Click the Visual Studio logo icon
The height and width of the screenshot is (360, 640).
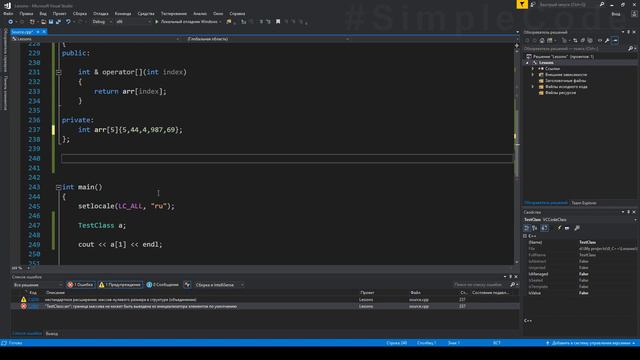pyautogui.click(x=7, y=5)
